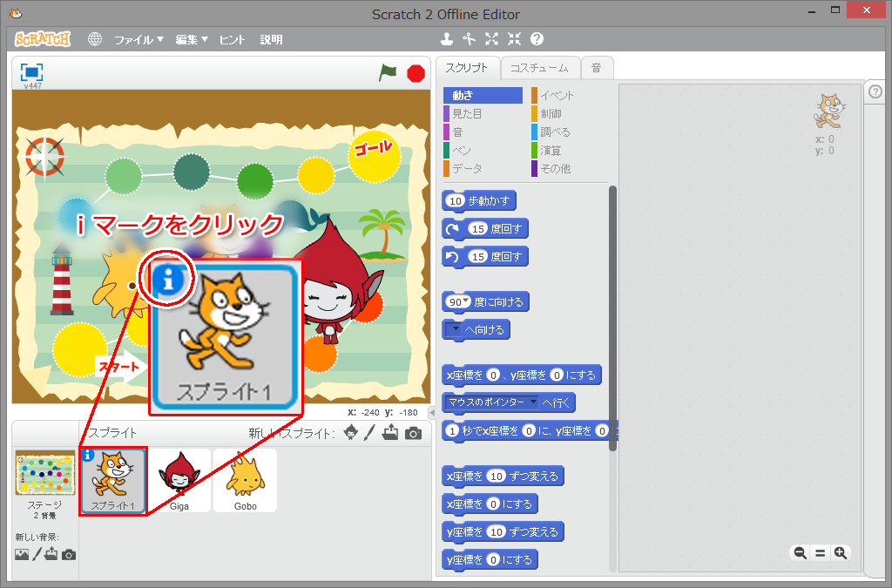Viewport: 892px width, 588px height.
Task: Click the red stop button
Action: [416, 73]
